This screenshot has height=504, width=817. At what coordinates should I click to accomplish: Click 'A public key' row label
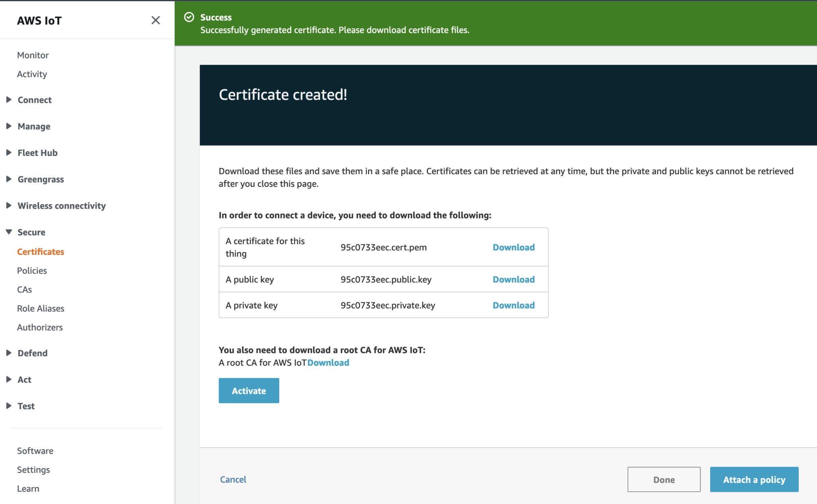pyautogui.click(x=250, y=280)
